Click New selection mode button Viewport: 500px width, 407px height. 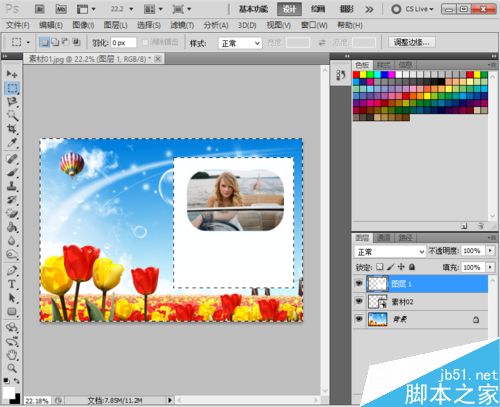click(x=44, y=42)
